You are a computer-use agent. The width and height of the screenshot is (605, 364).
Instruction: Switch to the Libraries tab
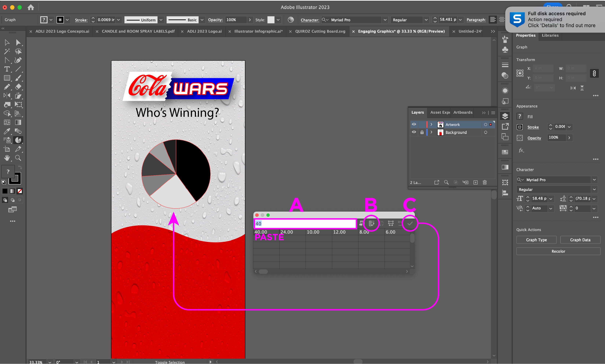(550, 35)
